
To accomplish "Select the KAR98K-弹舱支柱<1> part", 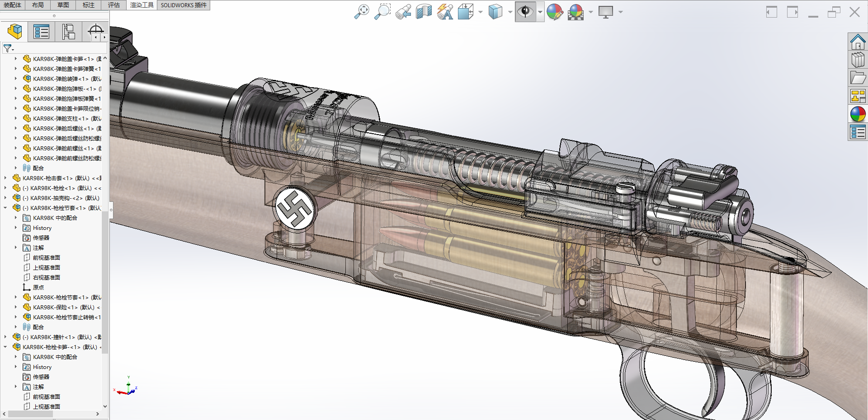I will tap(67, 118).
